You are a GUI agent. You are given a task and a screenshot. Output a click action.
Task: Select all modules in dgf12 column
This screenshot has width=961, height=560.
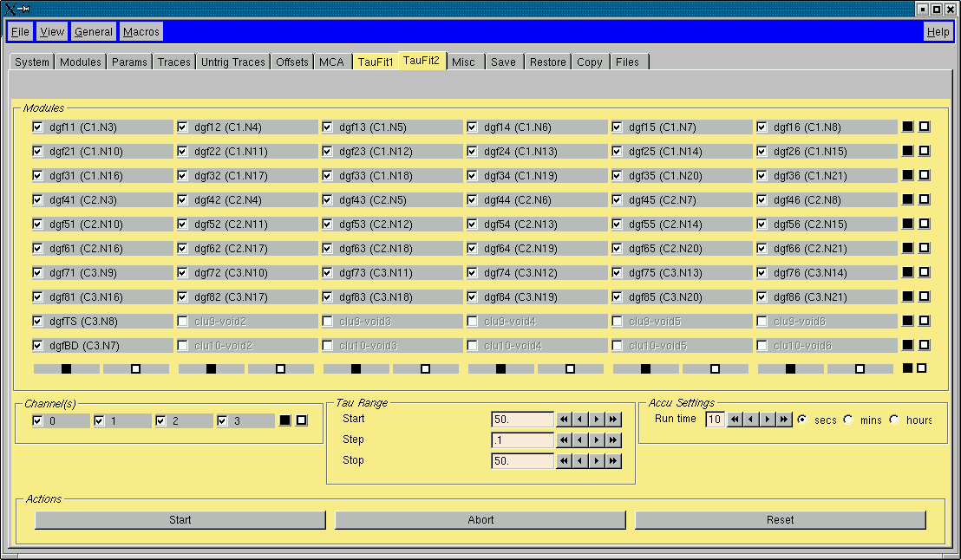[211, 368]
